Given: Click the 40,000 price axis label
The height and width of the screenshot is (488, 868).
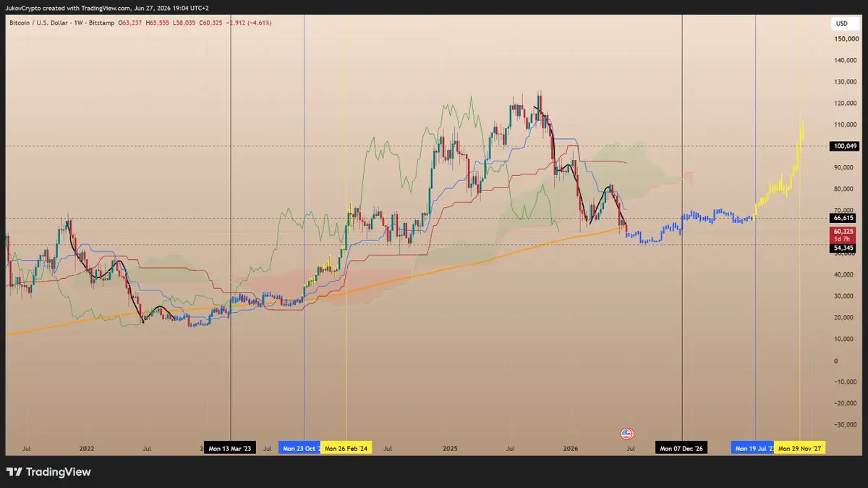Looking at the screenshot, I should coord(845,274).
